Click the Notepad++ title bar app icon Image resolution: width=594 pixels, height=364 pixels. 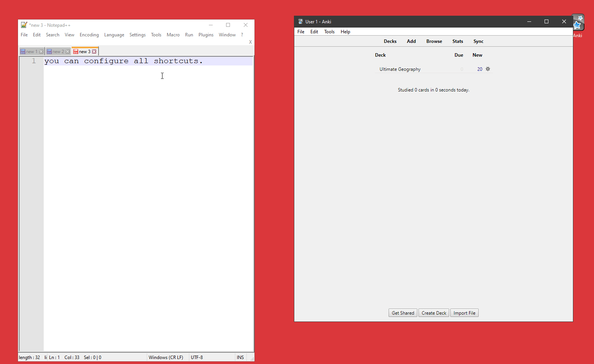24,25
